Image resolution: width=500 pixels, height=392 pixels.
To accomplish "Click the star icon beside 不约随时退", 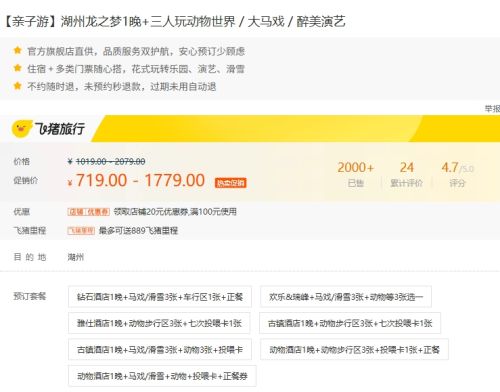I will (x=17, y=86).
